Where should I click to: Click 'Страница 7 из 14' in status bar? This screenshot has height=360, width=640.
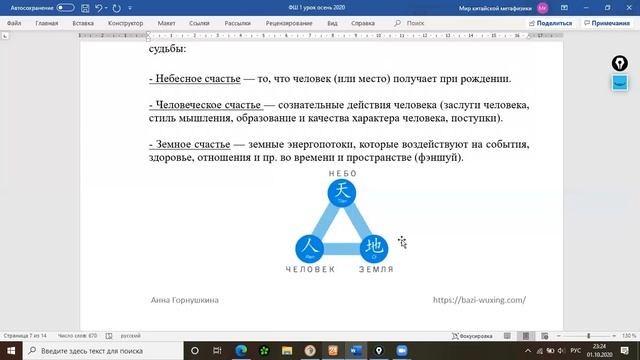(25, 336)
